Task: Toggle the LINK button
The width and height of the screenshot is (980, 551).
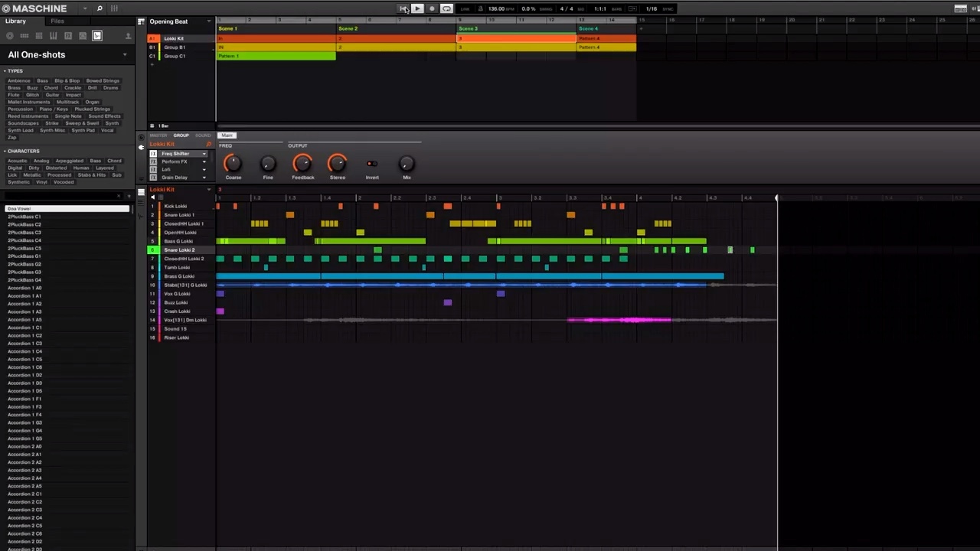Action: [x=465, y=9]
